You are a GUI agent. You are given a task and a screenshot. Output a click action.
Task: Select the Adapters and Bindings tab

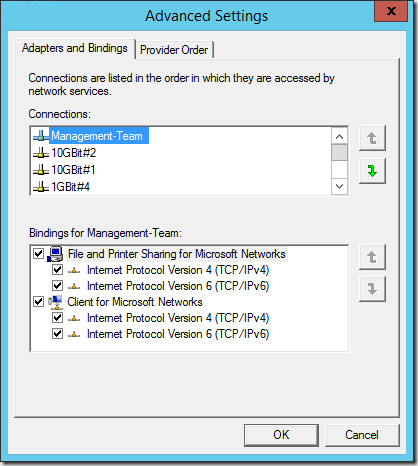pyautogui.click(x=75, y=48)
